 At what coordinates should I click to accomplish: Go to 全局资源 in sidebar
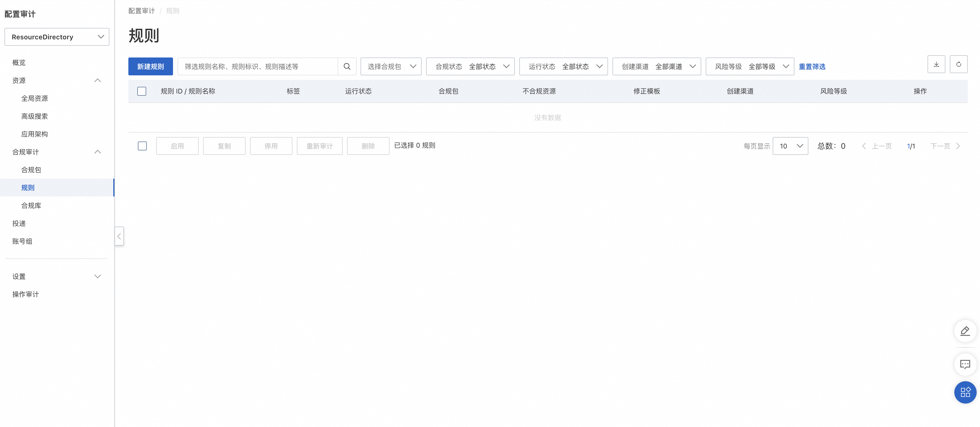[x=35, y=99]
